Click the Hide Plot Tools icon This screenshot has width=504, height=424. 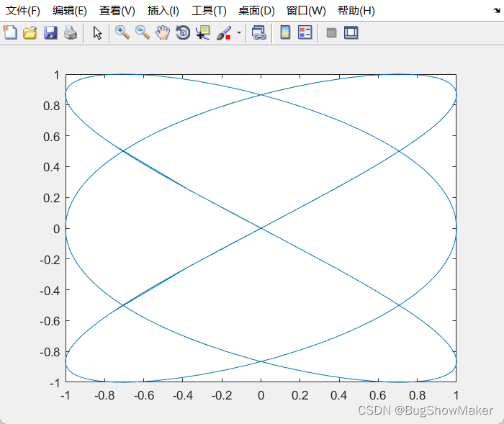(331, 32)
